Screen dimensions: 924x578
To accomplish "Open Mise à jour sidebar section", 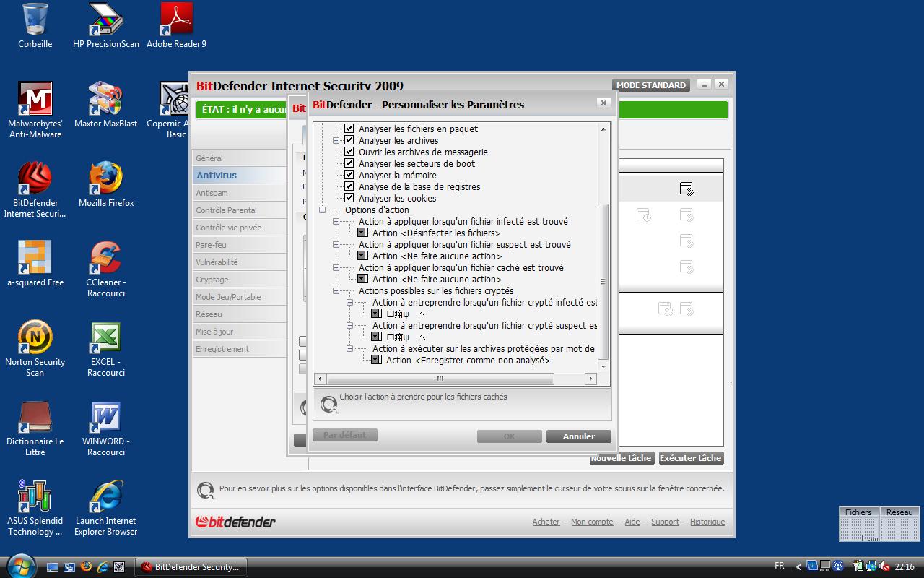I will click(x=240, y=331).
